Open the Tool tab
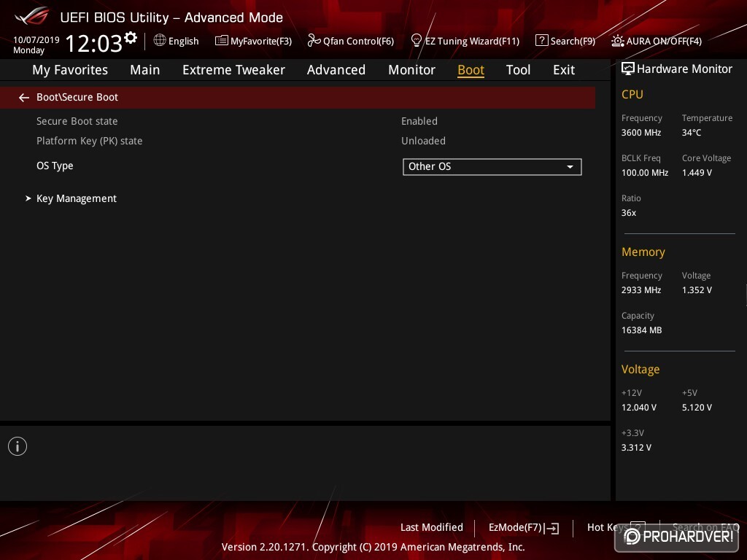Viewport: 747px width, 560px height. pyautogui.click(x=518, y=70)
